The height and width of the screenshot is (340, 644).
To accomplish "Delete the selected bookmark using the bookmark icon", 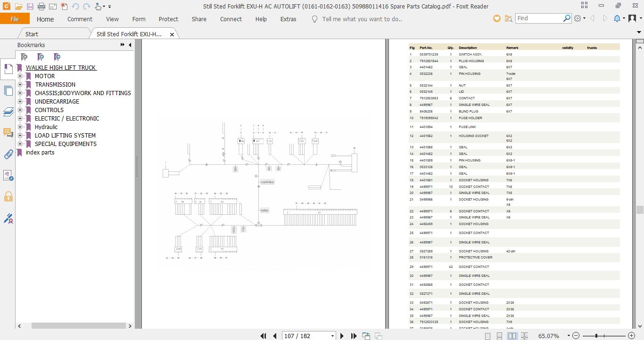I will [24, 57].
